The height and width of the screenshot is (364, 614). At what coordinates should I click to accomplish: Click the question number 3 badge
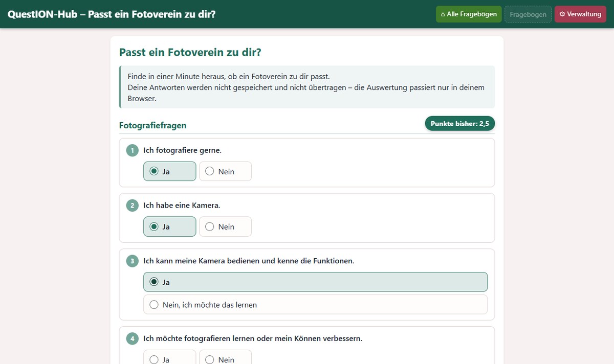coord(133,261)
